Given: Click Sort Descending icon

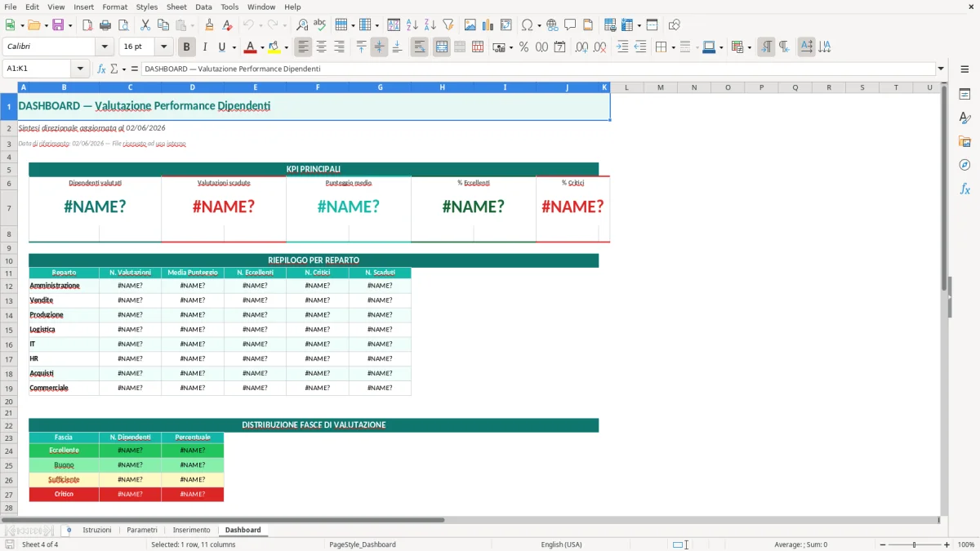Looking at the screenshot, I should [430, 25].
